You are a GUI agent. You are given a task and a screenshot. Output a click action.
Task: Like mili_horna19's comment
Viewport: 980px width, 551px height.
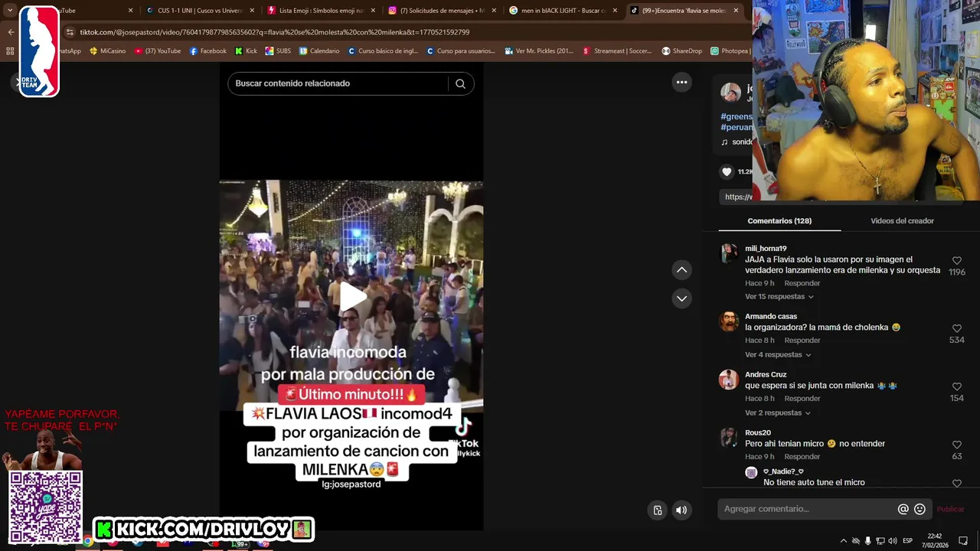pyautogui.click(x=956, y=261)
